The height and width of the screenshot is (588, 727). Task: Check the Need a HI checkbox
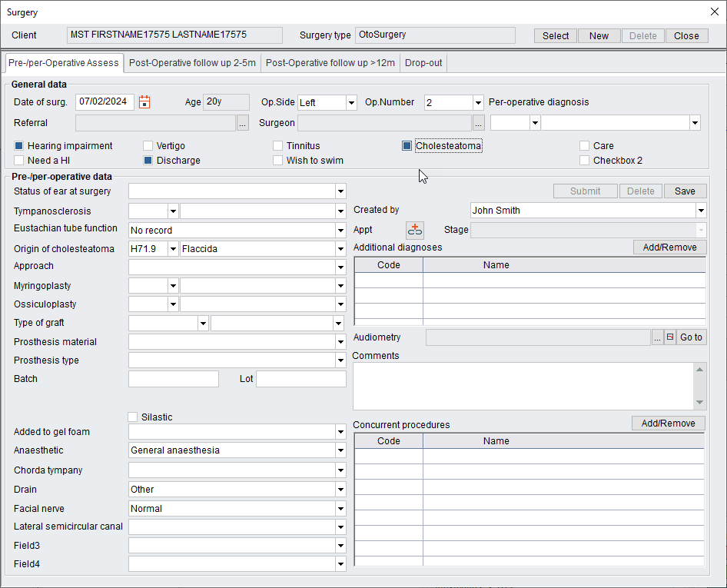click(x=18, y=161)
